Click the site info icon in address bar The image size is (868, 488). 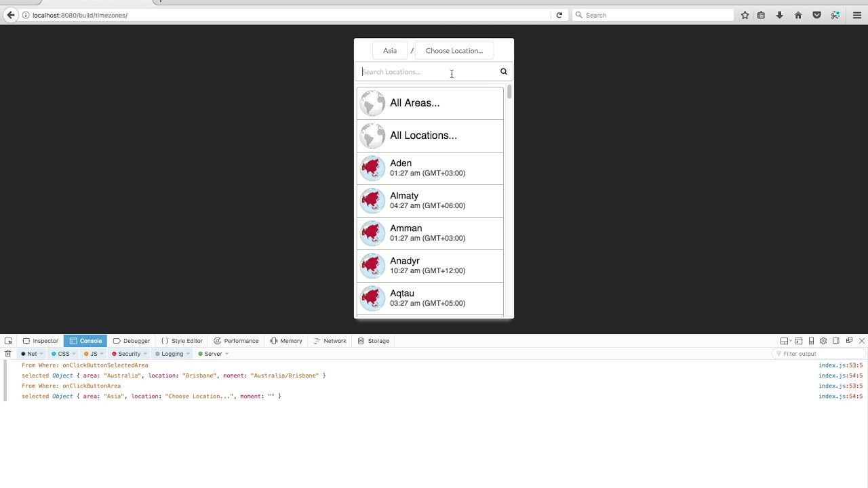coord(26,15)
